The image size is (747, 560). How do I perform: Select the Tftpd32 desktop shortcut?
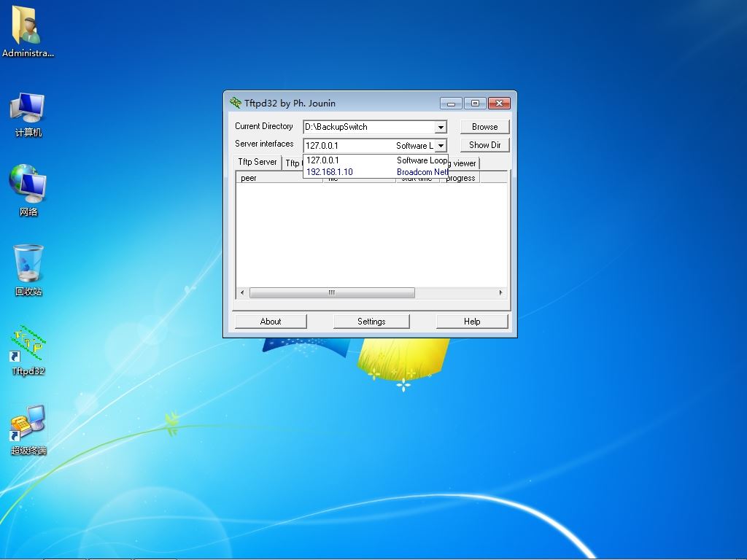click(x=28, y=350)
